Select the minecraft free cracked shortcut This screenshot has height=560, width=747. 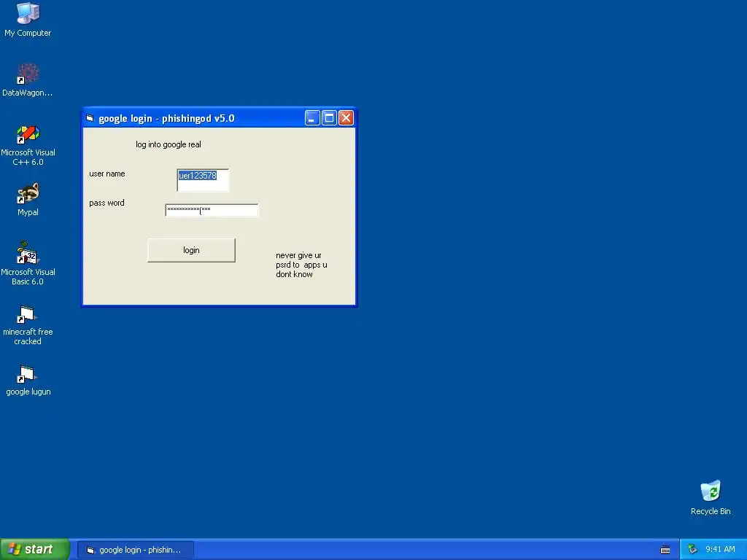(x=28, y=325)
